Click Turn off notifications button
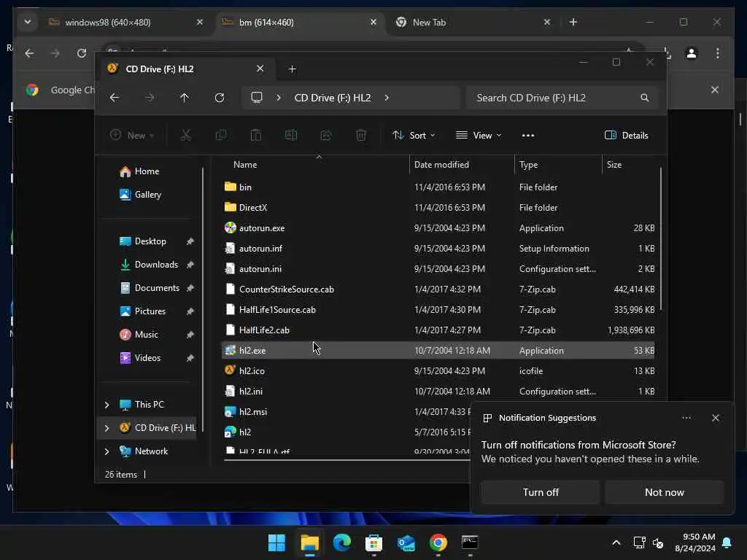This screenshot has width=747, height=560. point(541,492)
